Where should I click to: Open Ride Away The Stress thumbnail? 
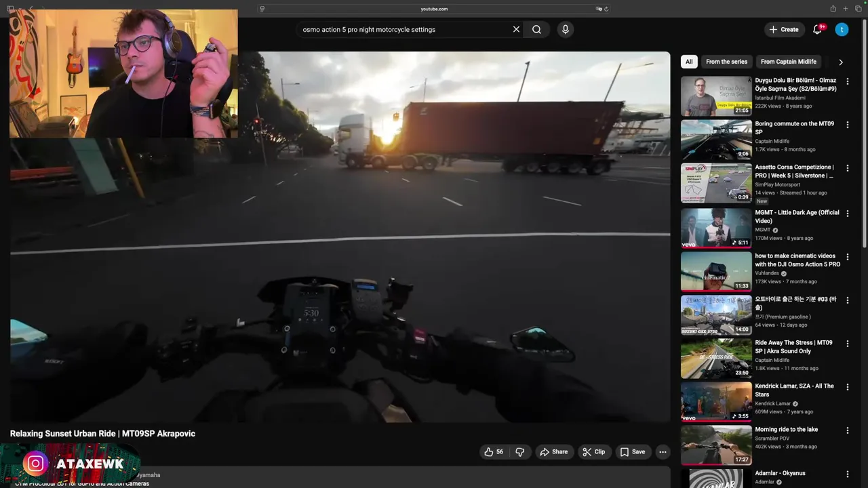(x=716, y=358)
